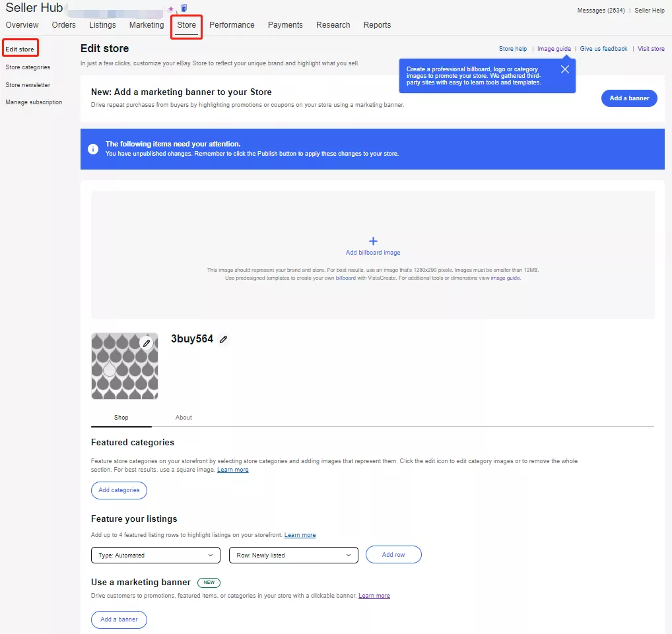The height and width of the screenshot is (634, 672).
Task: Expand Row: Newly listed dropdown
Action: tap(293, 555)
